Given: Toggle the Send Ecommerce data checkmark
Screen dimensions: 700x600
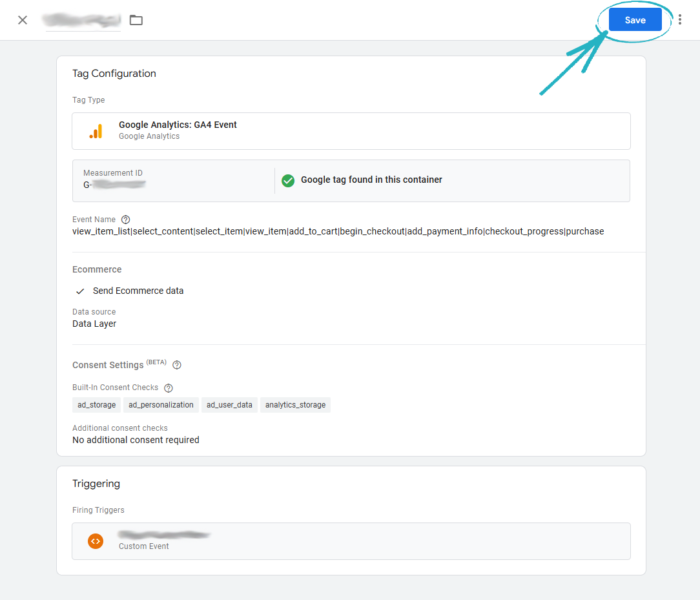Looking at the screenshot, I should 80,291.
